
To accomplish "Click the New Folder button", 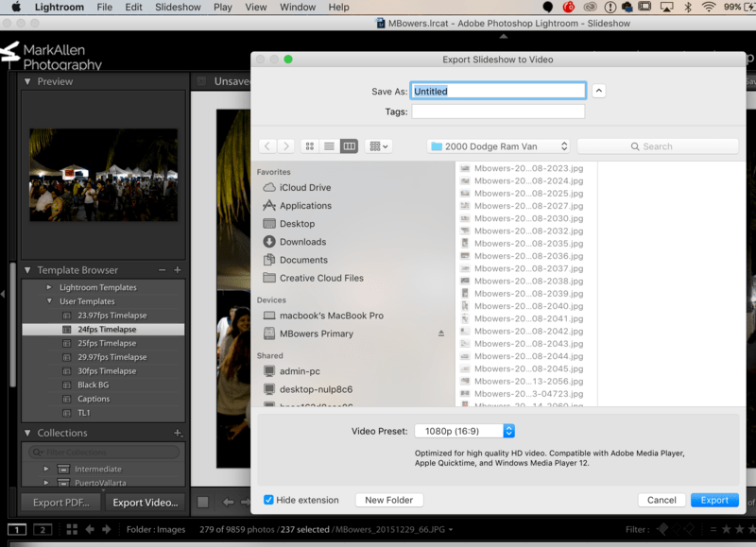I will point(388,499).
